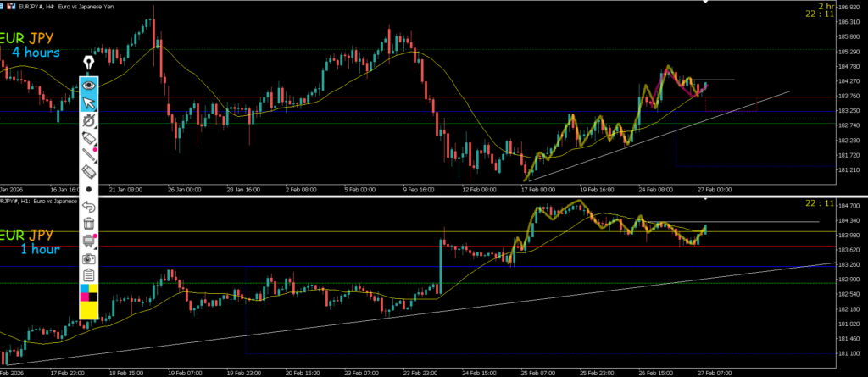The height and width of the screenshot is (377, 868).
Task: Open the screen capture tool with the pink dot
Action: point(88,241)
